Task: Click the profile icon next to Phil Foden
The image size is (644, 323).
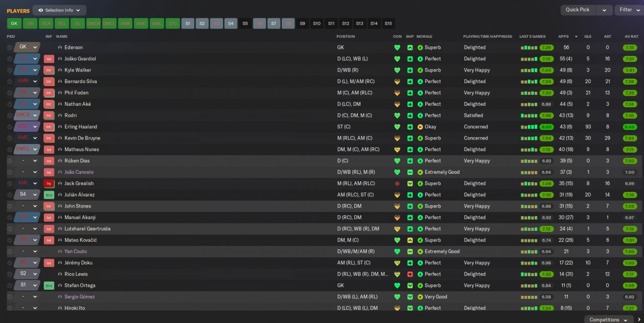Action: [60, 93]
